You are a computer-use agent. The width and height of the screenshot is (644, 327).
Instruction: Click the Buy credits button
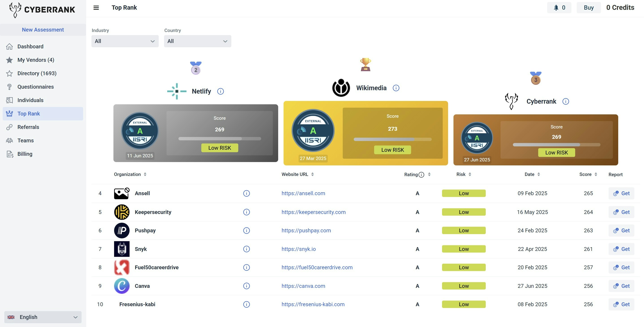point(588,8)
